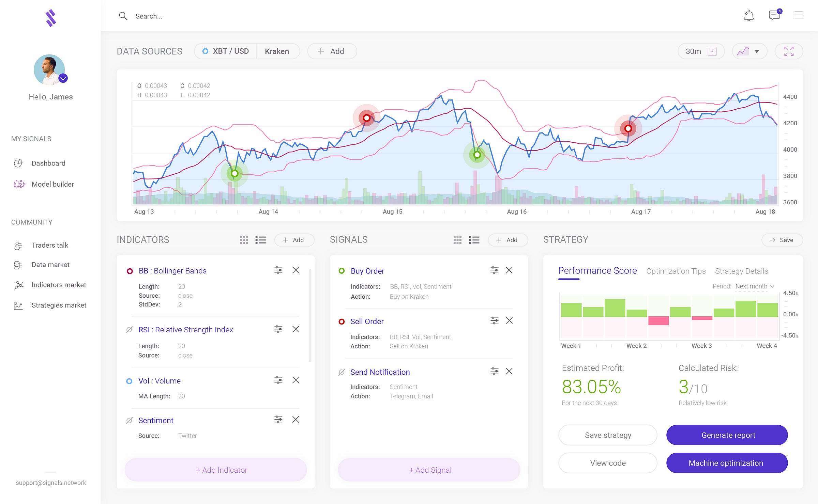This screenshot has width=818, height=504.
Task: Open the notifications bell icon
Action: pyautogui.click(x=748, y=16)
